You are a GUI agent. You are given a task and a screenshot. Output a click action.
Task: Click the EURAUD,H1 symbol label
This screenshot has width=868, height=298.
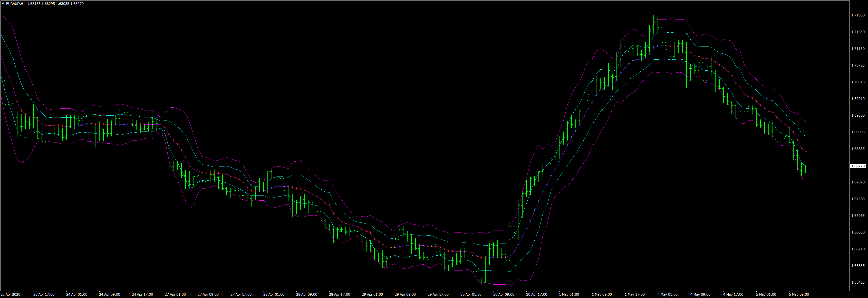pyautogui.click(x=15, y=4)
